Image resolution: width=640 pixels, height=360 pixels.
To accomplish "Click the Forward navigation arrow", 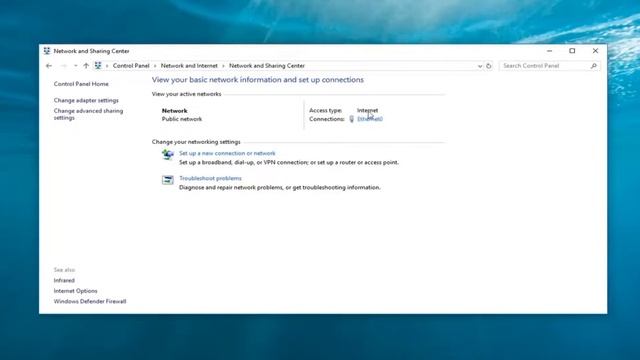I will click(x=64, y=66).
